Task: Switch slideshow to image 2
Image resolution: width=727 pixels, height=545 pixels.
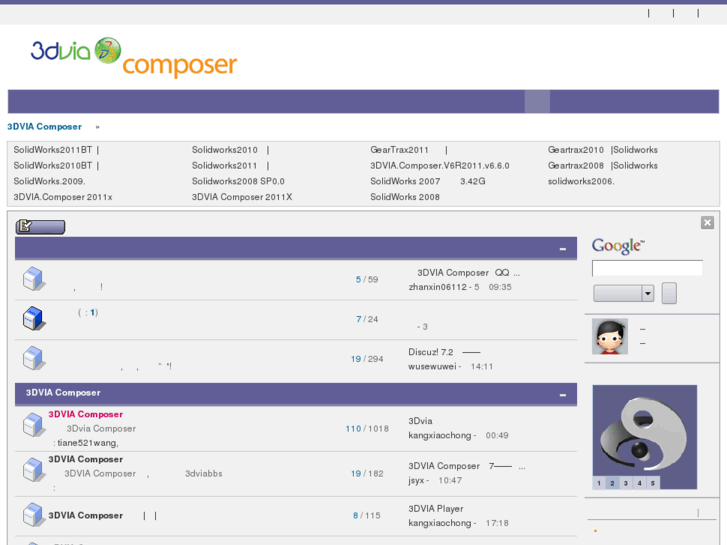Action: point(612,483)
